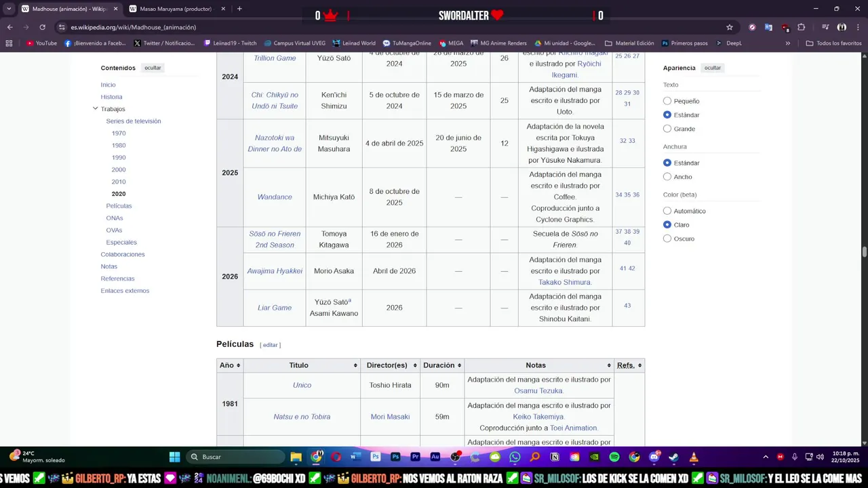
Task: Open WhatsApp from the taskbar
Action: (515, 457)
